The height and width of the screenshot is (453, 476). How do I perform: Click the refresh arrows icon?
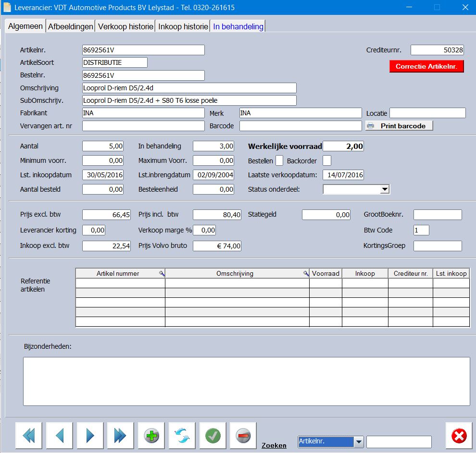[x=182, y=436]
